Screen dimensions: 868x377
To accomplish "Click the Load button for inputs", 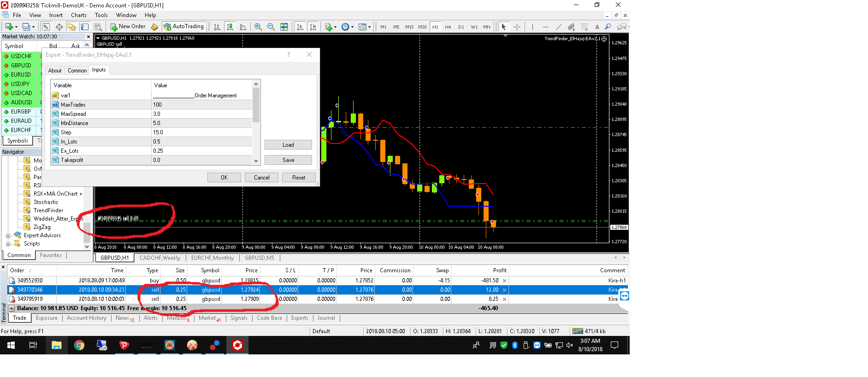I will pos(288,145).
